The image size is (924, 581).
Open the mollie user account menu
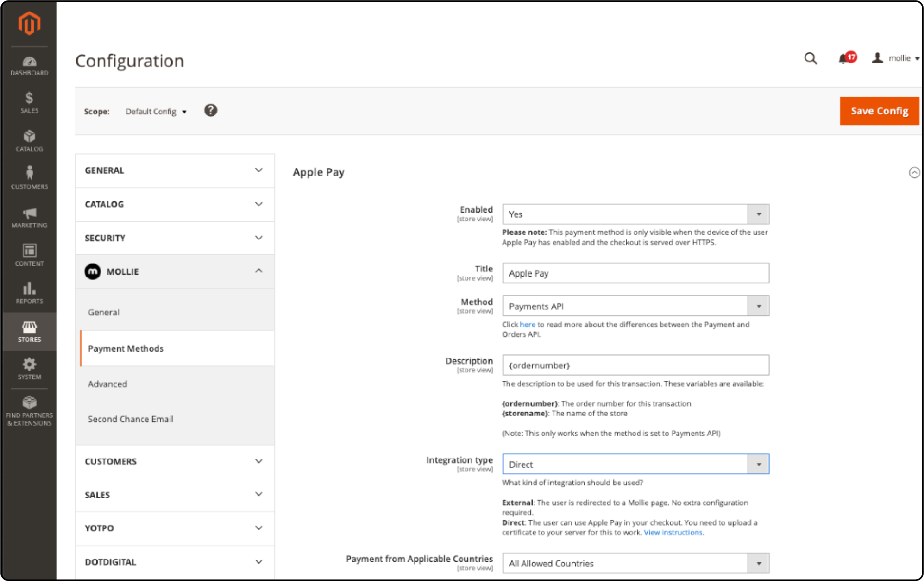point(896,58)
